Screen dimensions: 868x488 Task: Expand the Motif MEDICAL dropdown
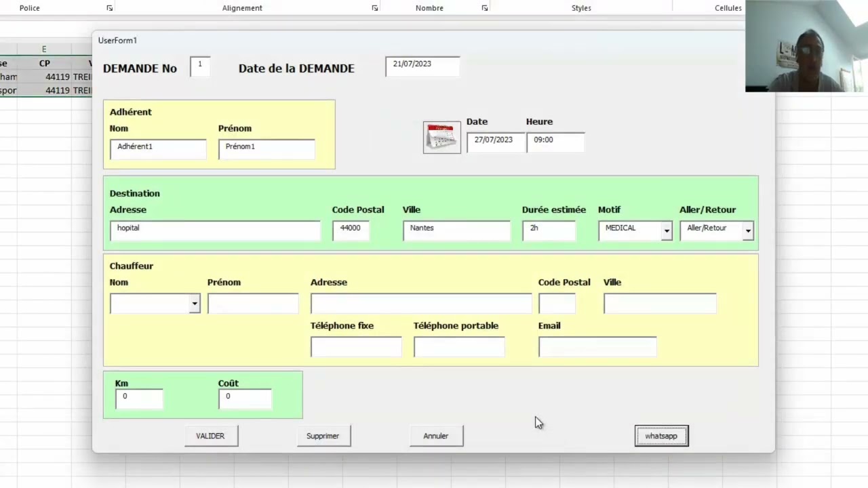[667, 231]
